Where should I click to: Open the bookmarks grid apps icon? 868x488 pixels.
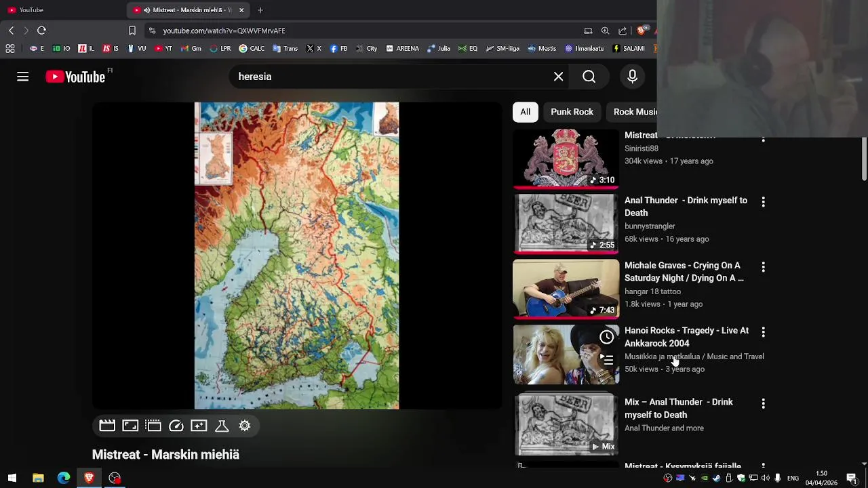click(x=10, y=49)
